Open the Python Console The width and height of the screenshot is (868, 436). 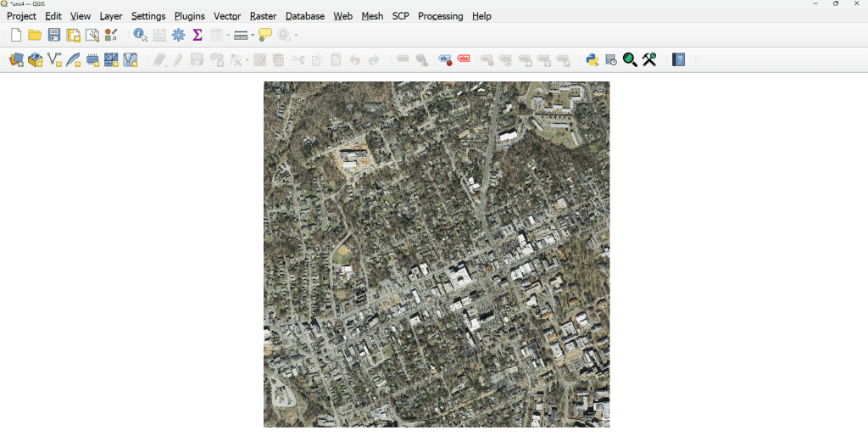[593, 59]
